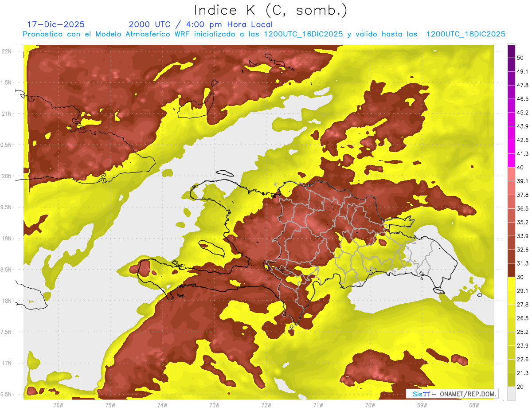
Task: Click the 69W longitude axis label
Action: pos(422,405)
